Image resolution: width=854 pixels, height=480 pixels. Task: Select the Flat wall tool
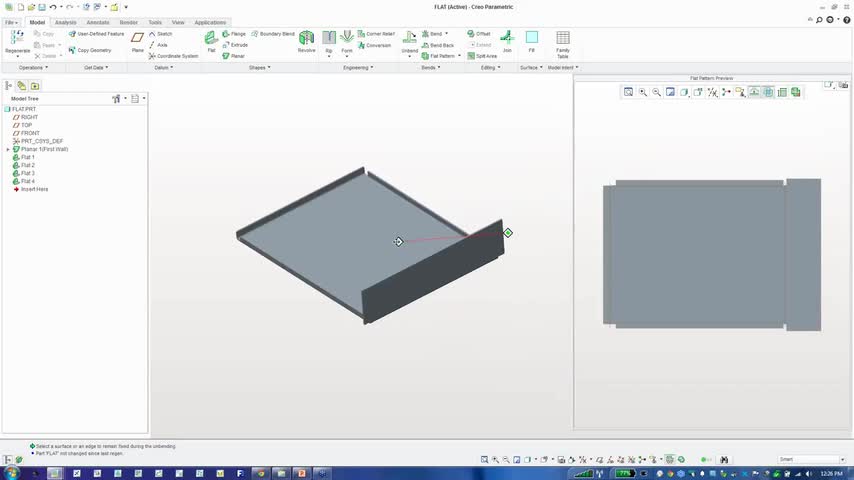(211, 41)
